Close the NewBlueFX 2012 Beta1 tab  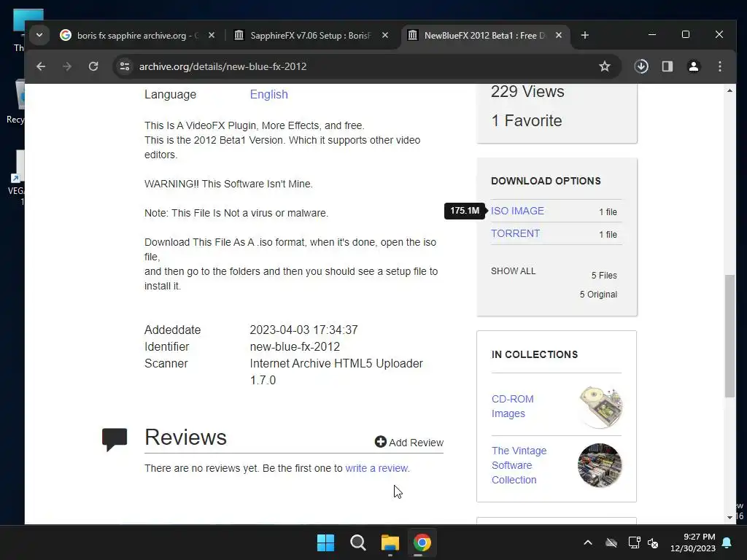pos(559,35)
